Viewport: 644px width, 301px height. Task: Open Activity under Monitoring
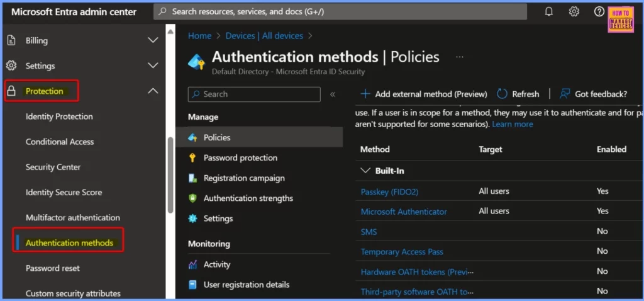pos(217,264)
